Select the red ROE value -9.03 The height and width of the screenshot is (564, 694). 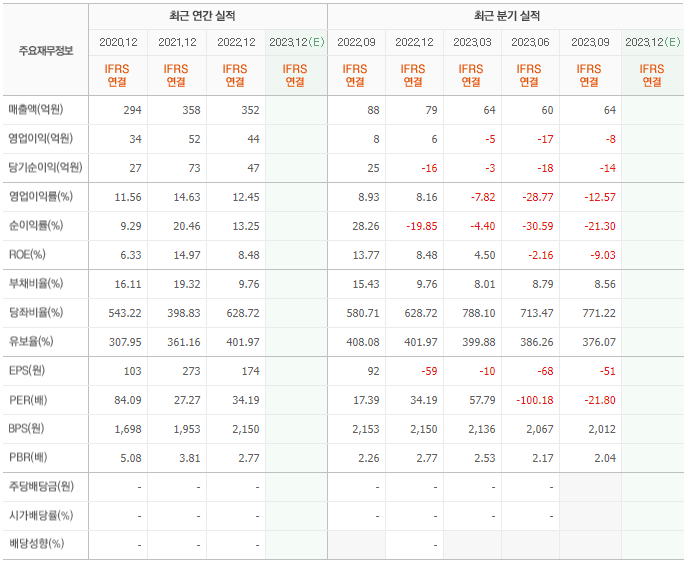click(x=602, y=255)
